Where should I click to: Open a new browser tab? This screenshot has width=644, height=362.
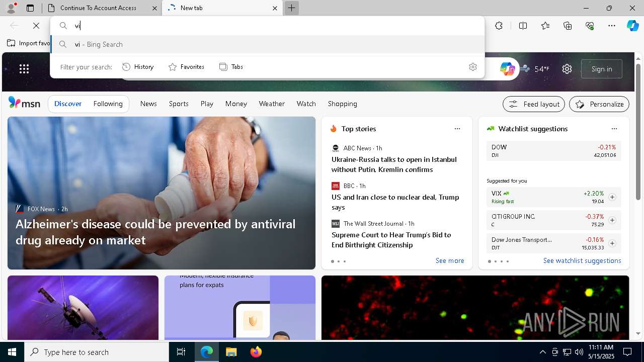[291, 8]
